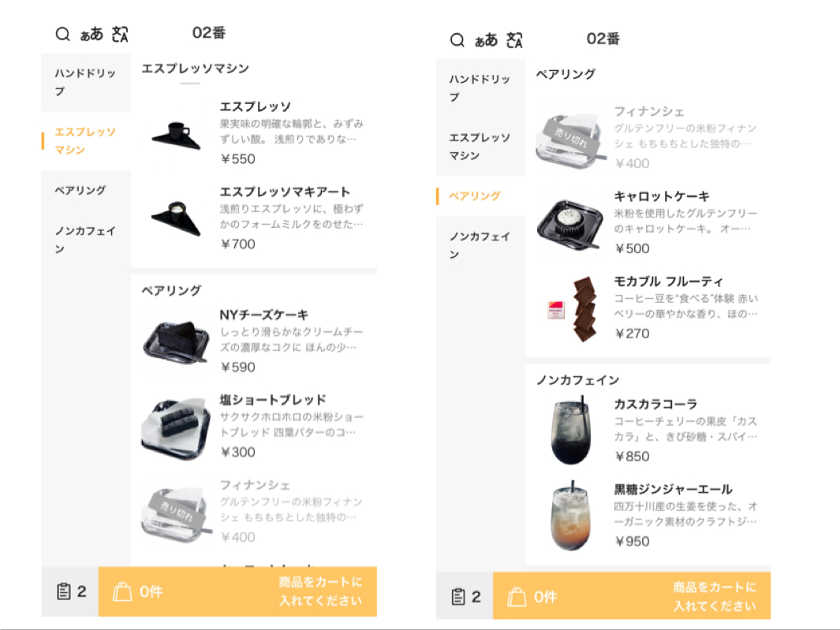Open order history clipboard icon in left screen
Image resolution: width=840 pixels, height=630 pixels.
point(63,591)
